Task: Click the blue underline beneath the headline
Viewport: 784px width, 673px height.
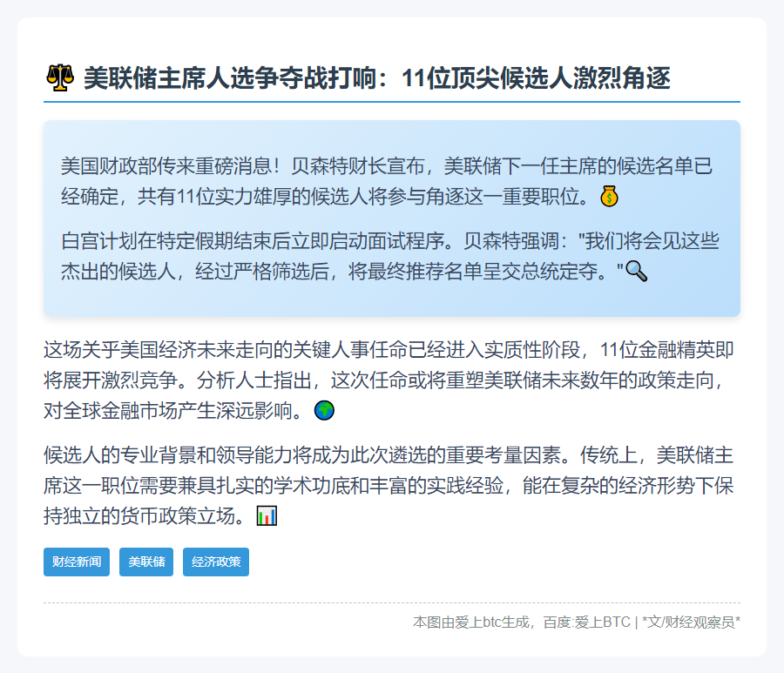Action: pos(392,102)
